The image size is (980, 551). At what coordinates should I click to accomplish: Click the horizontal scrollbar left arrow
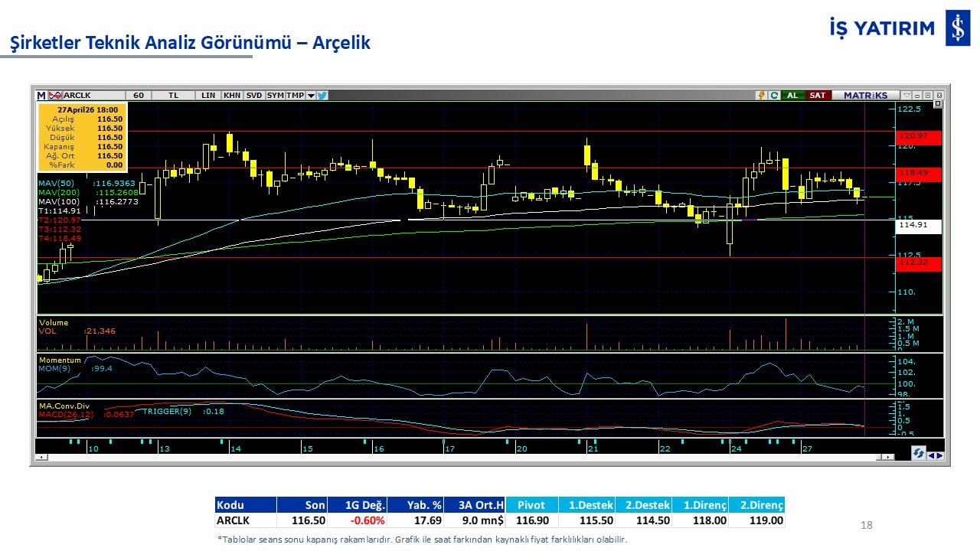40,457
